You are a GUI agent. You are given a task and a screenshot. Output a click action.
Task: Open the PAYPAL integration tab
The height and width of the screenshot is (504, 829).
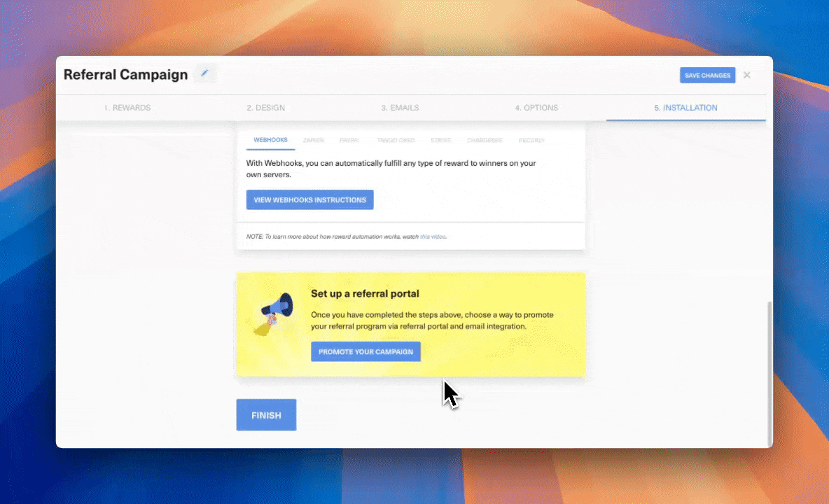[349, 140]
